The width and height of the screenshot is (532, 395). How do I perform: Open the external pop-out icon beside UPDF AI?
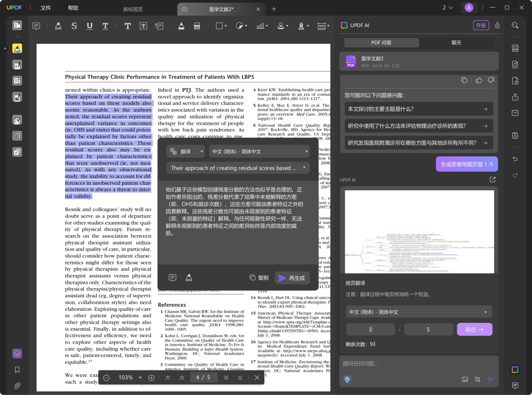point(493,180)
